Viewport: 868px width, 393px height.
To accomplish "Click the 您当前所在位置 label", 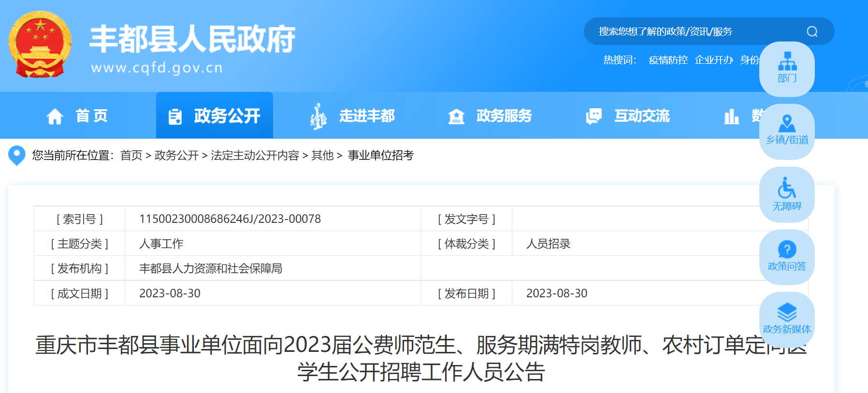I will (73, 155).
